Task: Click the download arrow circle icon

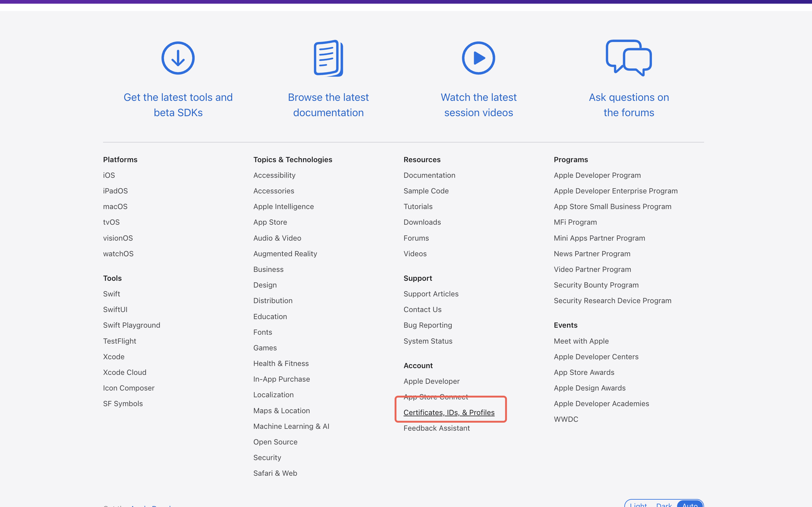Action: pos(178,58)
